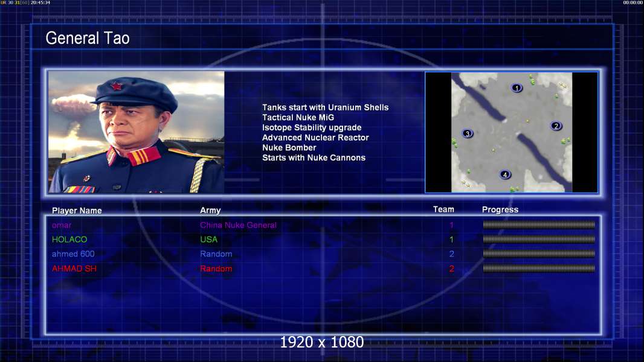The image size is (644, 362).
Task: Click the Tactical Nuke MiG text line
Action: pos(298,117)
